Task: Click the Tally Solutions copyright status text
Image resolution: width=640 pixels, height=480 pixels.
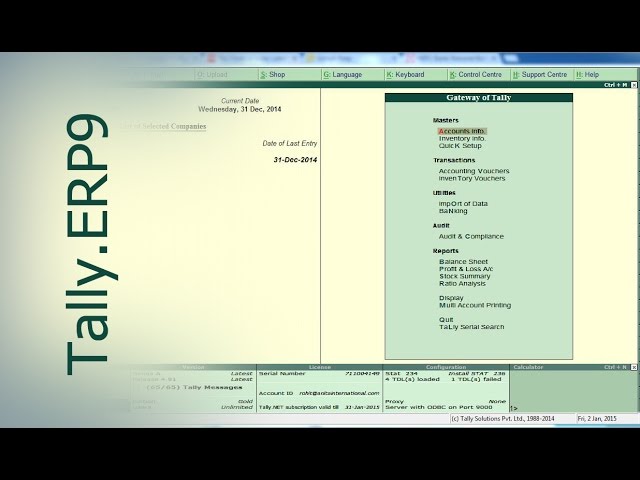Action: 503,419
